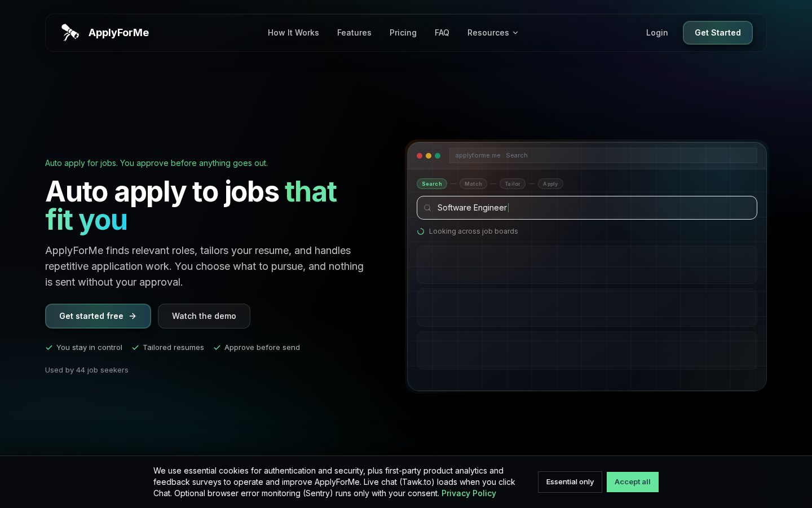Click the 'Approve before send' label
The image size is (812, 508).
coord(262,348)
